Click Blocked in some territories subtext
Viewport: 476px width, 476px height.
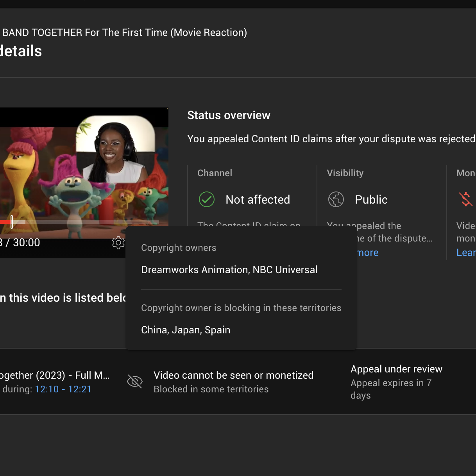click(211, 389)
